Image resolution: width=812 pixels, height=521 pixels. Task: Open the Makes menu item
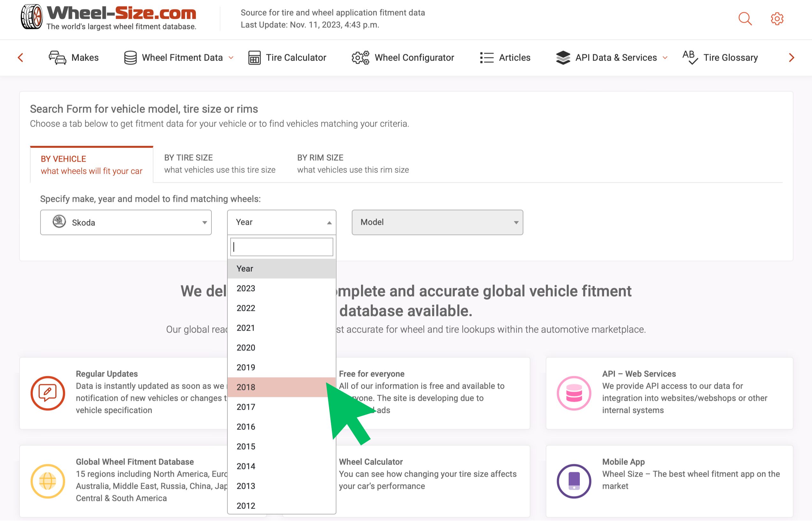click(73, 57)
